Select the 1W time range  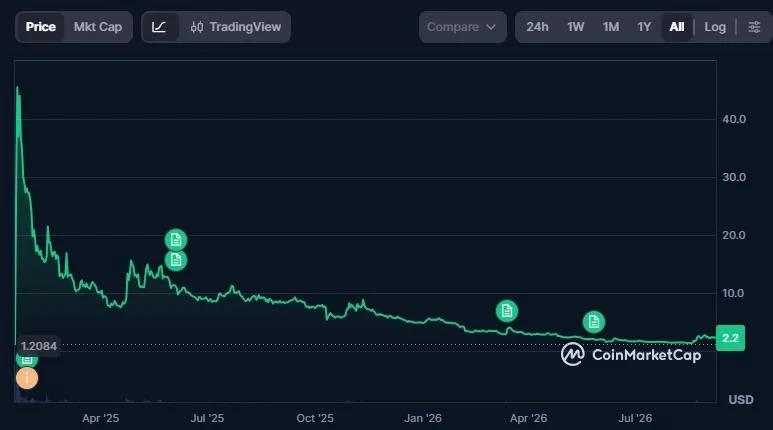[x=575, y=27]
